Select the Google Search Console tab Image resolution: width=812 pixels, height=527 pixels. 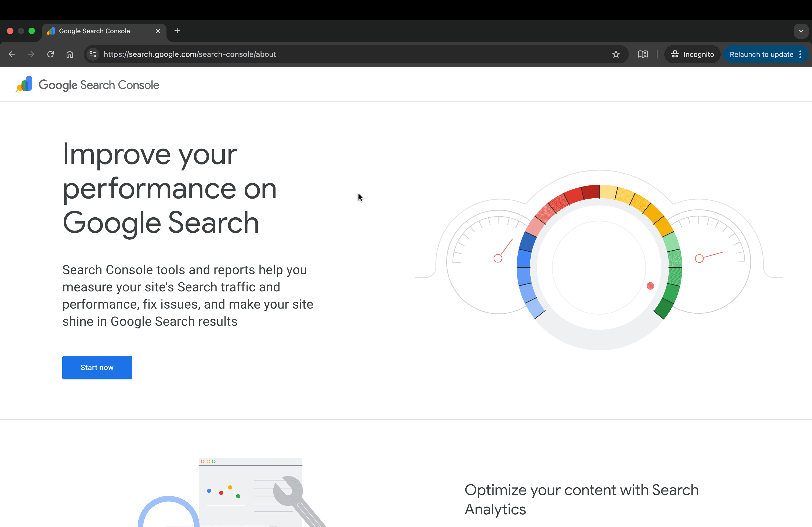[x=99, y=31]
